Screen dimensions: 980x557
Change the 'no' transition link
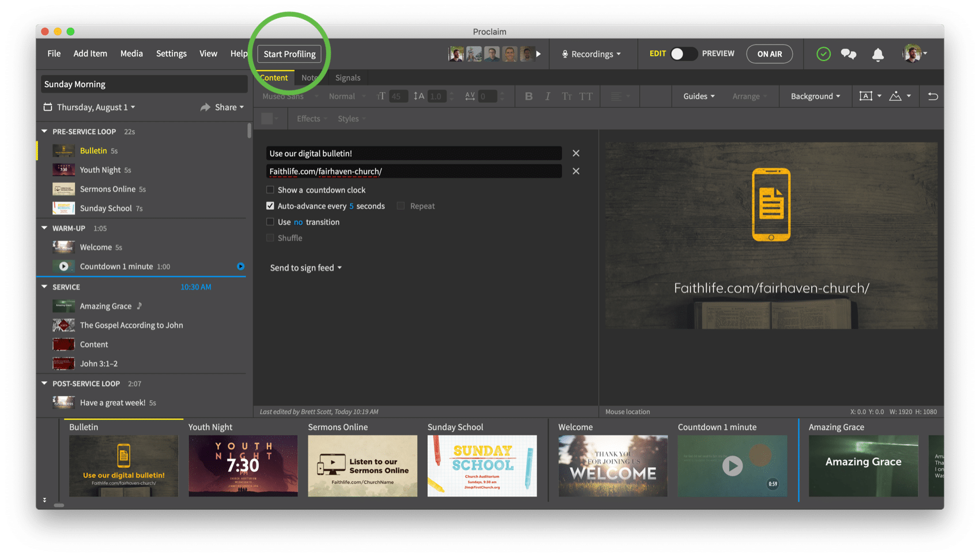point(298,222)
